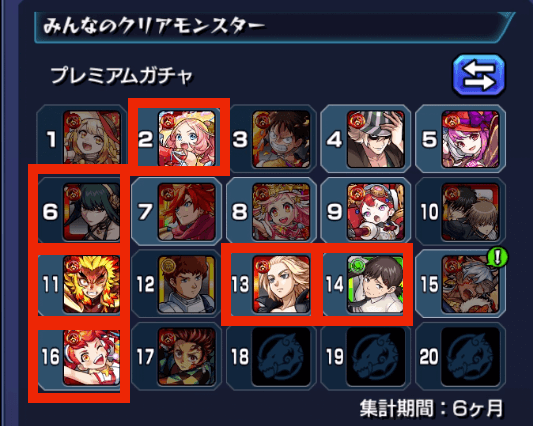Tap the blue swap arrows button

(x=479, y=75)
